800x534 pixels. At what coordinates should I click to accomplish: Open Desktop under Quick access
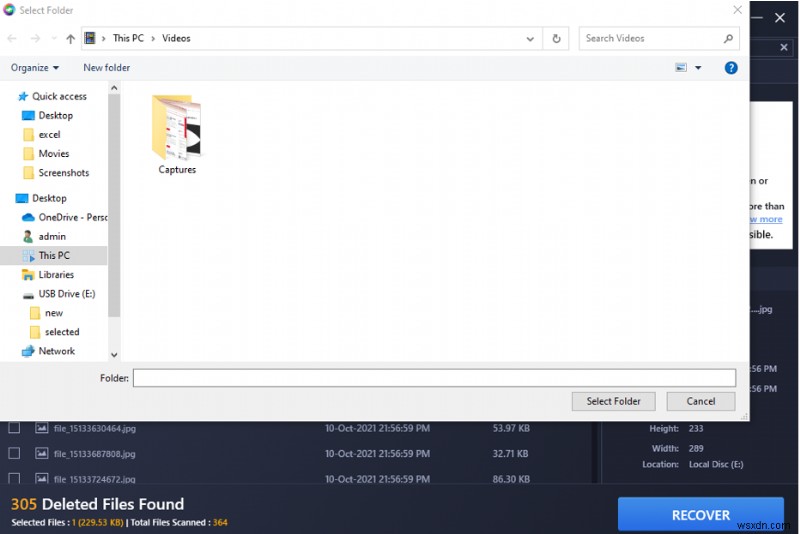click(55, 116)
